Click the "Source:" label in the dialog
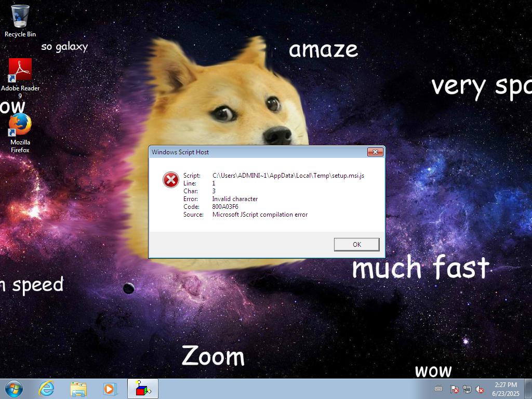 coord(193,215)
